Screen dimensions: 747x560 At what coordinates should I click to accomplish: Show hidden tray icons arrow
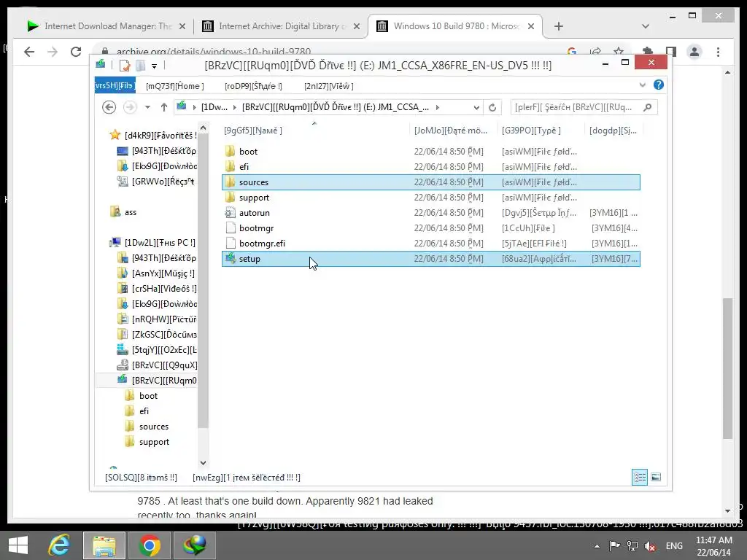point(597,545)
